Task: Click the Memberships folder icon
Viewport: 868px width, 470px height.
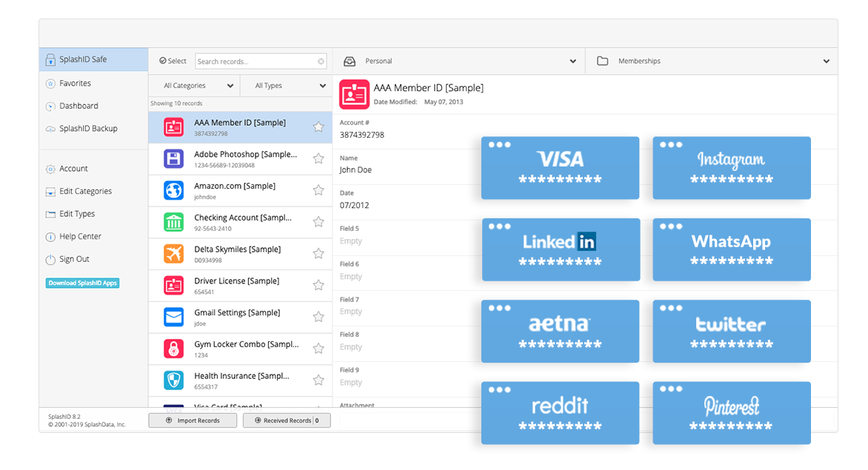Action: pos(602,61)
